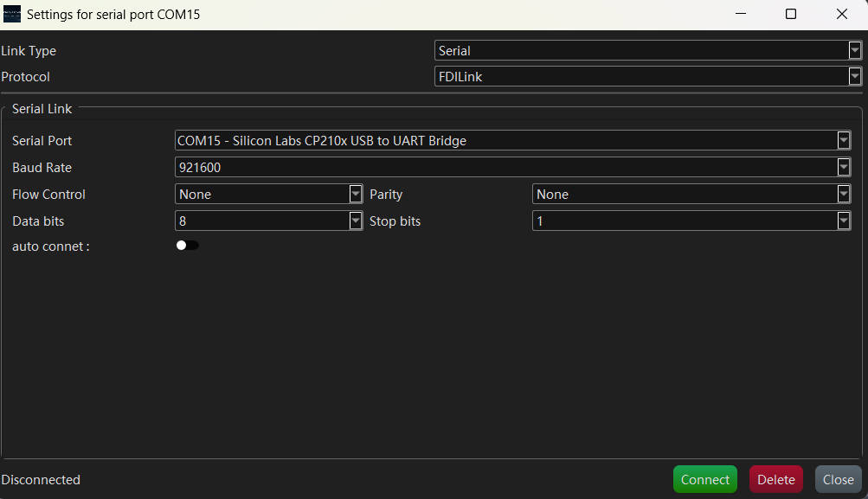Click the window title 'Settings for serial port COM15'
The height and width of the screenshot is (499, 868).
[x=113, y=15]
